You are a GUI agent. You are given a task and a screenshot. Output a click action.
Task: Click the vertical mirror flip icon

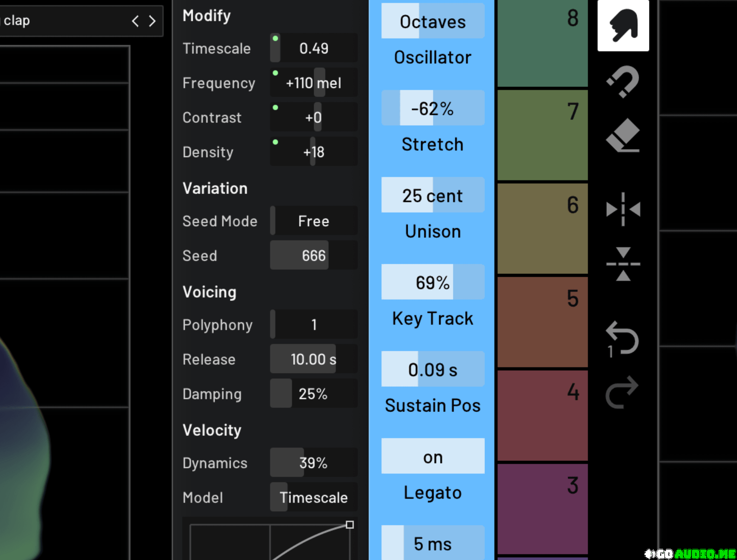point(623,264)
